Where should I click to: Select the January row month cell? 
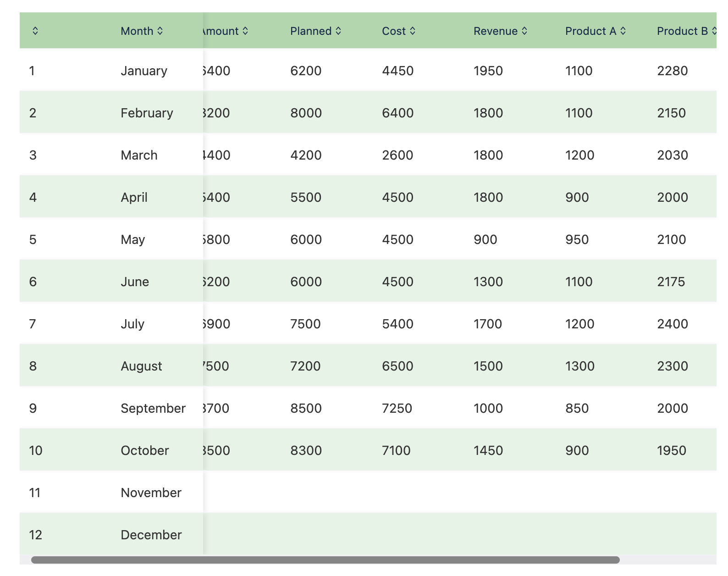[x=143, y=71]
